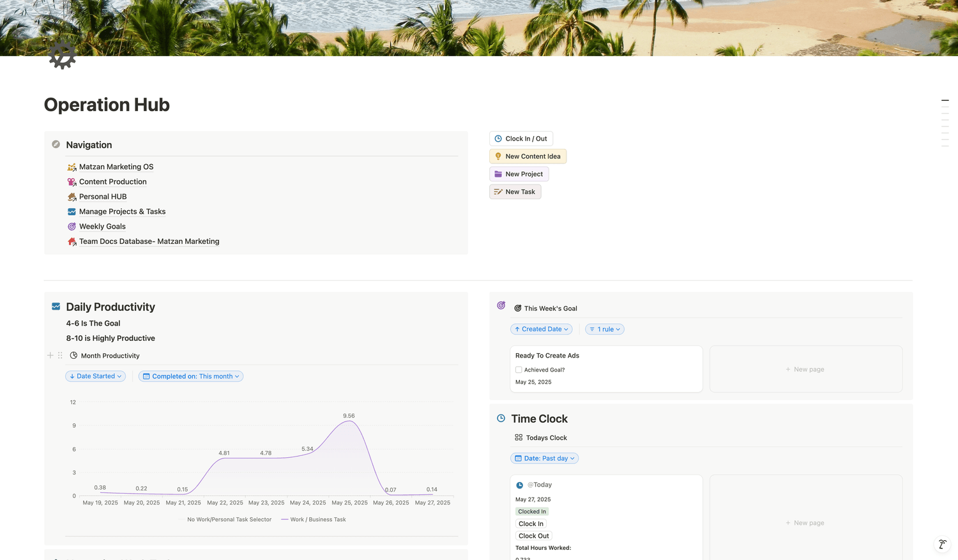Viewport: 958px width, 560px height.
Task: Click the 9.56 peak data point on chart
Action: [x=349, y=421]
